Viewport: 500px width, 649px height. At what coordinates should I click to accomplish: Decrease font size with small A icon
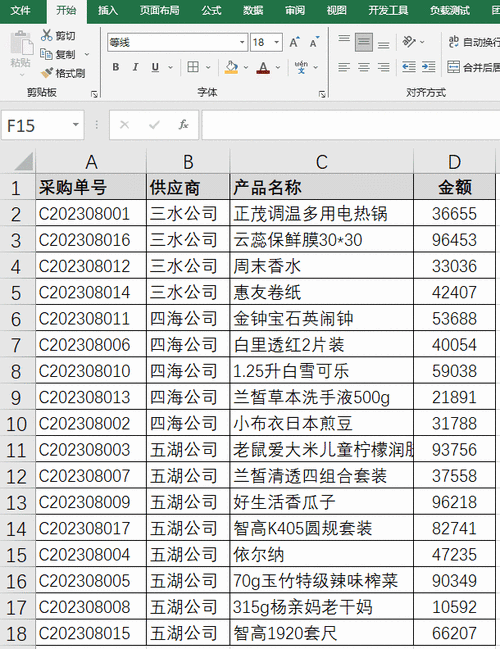(314, 42)
